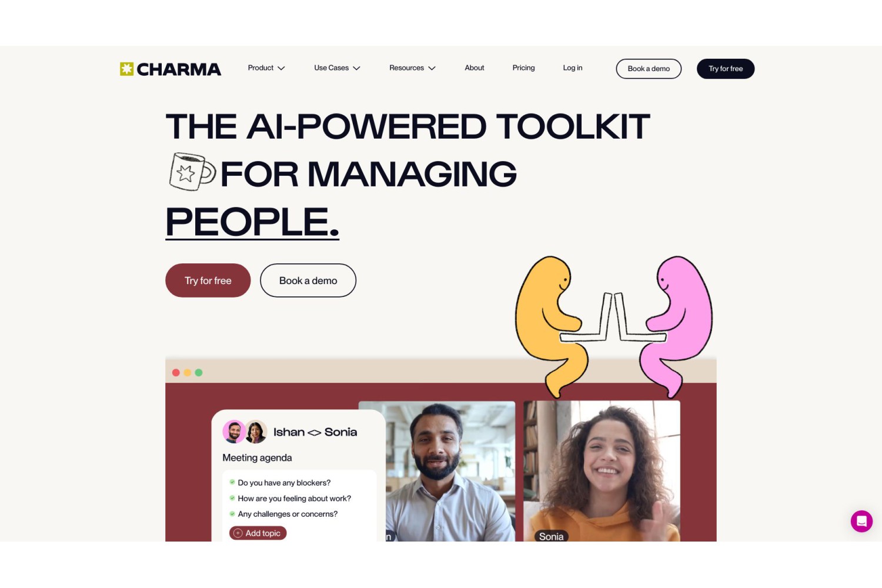This screenshot has width=882, height=588.
Task: Click the yellow window dot
Action: pyautogui.click(x=187, y=373)
